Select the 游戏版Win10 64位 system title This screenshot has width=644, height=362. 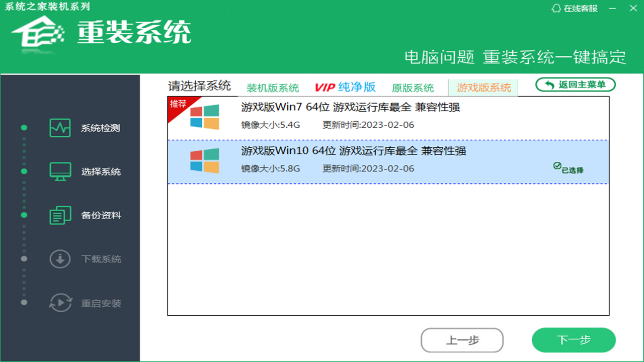[x=353, y=151]
